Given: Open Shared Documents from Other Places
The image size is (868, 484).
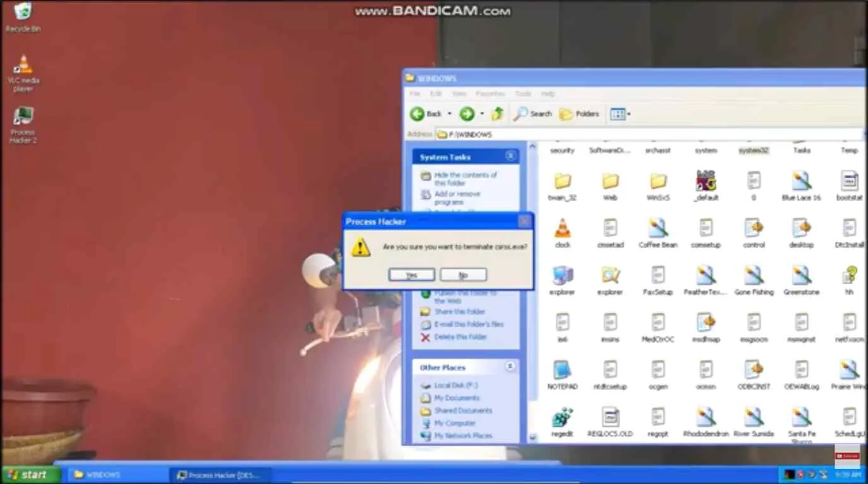Looking at the screenshot, I should 463,410.
